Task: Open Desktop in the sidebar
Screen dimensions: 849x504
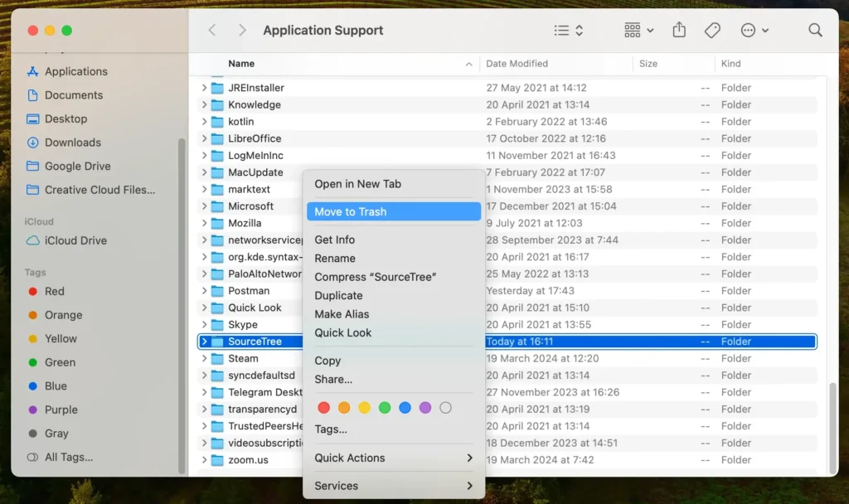Action: pos(57,119)
